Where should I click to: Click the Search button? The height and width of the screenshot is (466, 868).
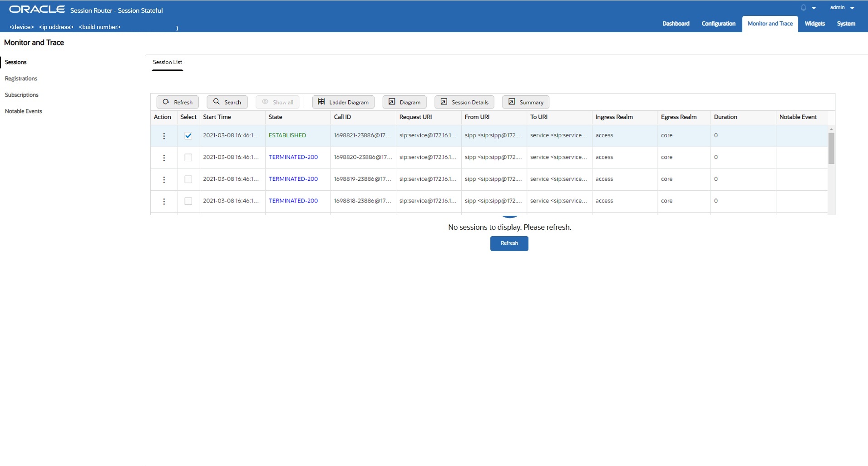click(x=227, y=102)
